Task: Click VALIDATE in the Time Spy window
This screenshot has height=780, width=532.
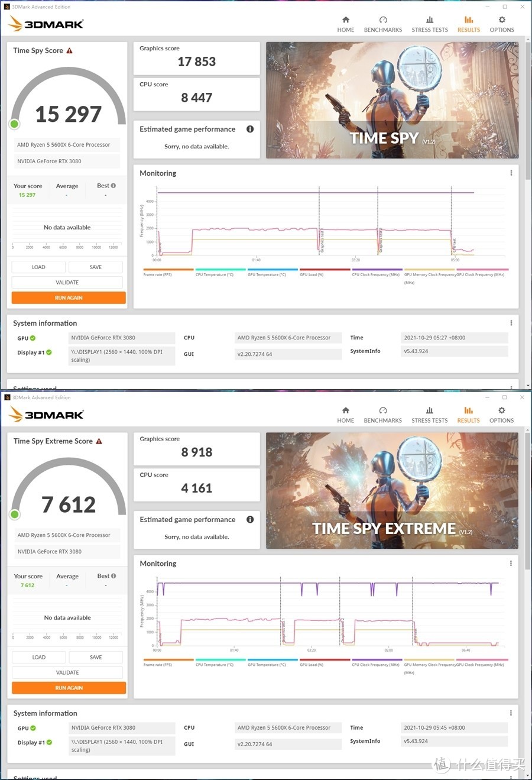Action: [x=67, y=283]
